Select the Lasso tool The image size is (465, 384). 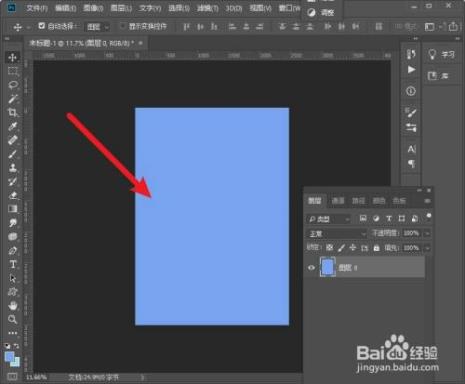[13, 85]
